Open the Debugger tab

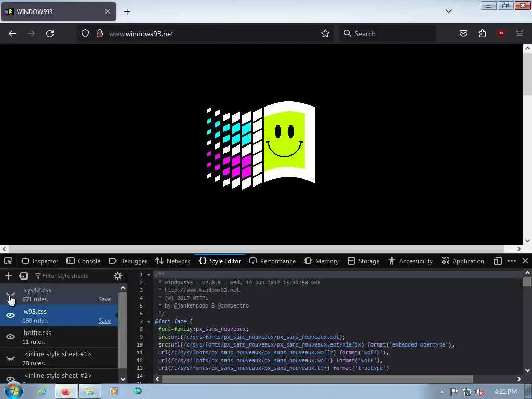(x=128, y=261)
